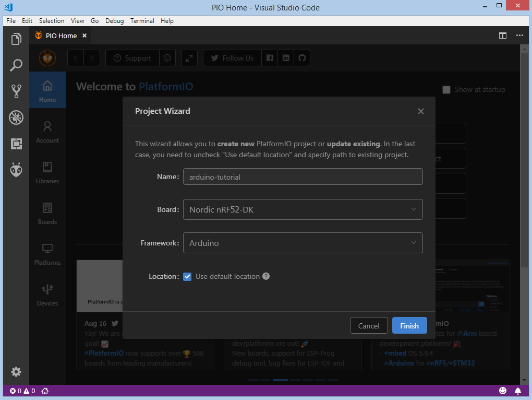532x400 pixels.
Task: Uncheck Use default location checkbox
Action: coord(187,277)
